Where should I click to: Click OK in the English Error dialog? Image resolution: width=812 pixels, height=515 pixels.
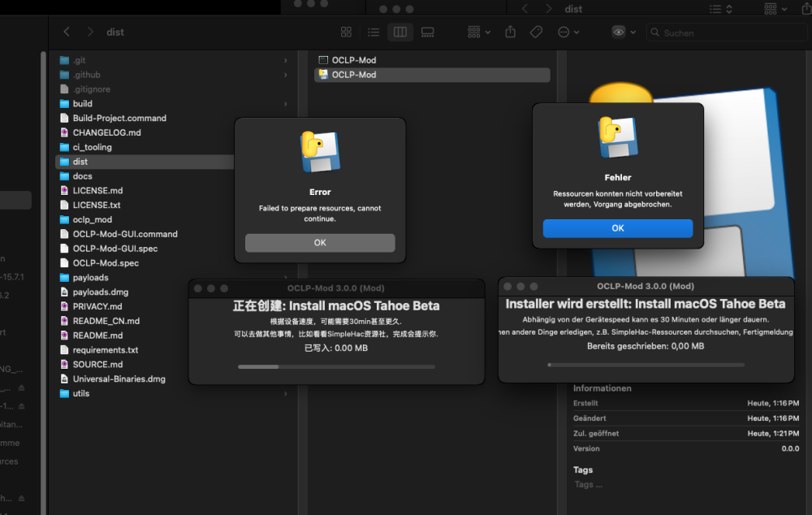pyautogui.click(x=320, y=243)
